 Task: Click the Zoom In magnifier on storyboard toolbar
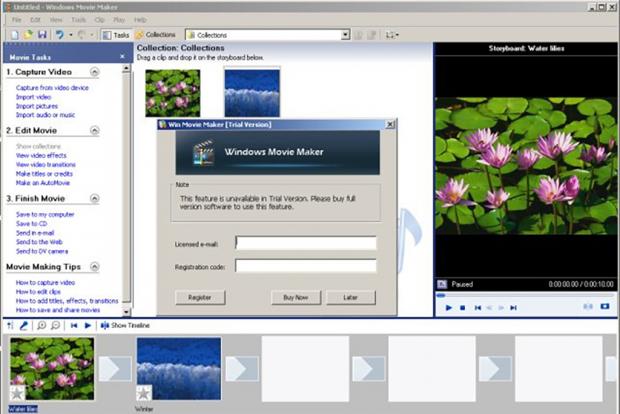(x=41, y=325)
